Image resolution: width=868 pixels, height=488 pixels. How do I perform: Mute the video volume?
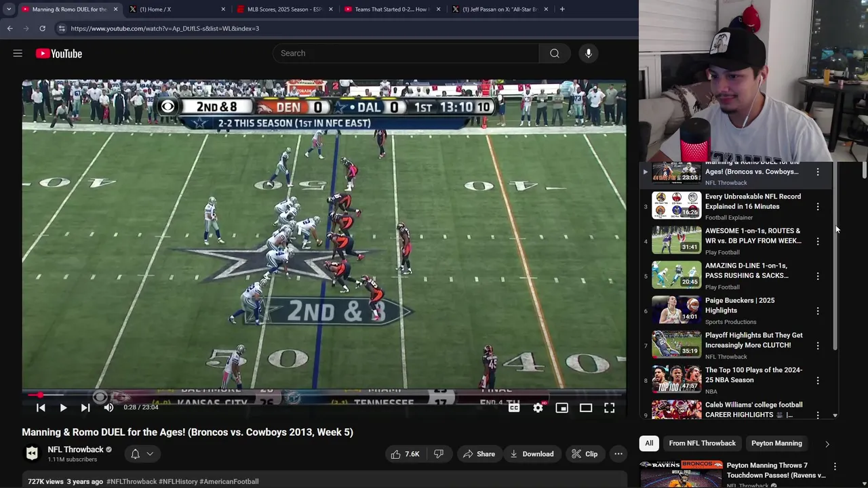tap(108, 407)
